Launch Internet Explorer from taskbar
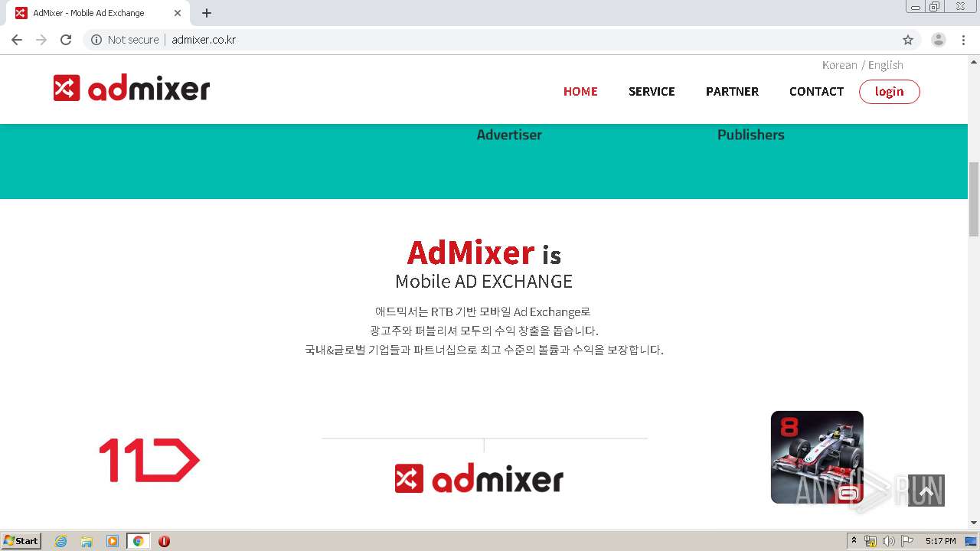This screenshot has width=980, height=551. click(x=60, y=541)
